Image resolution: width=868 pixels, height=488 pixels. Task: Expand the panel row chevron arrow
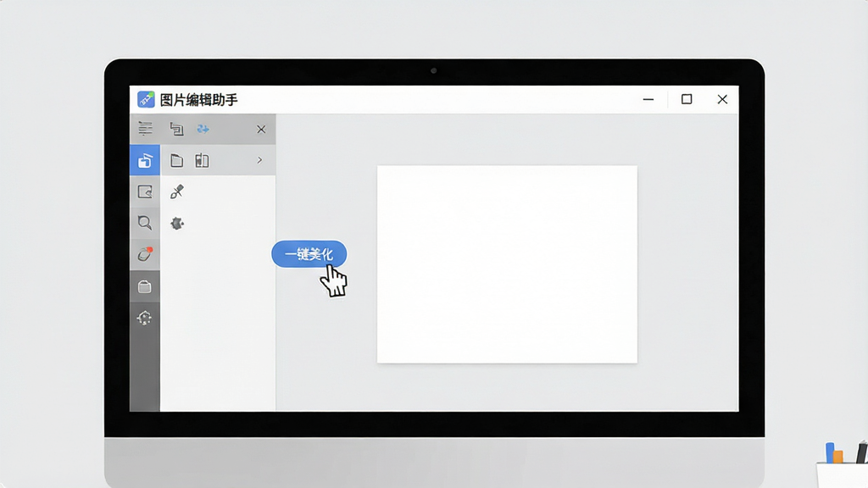tap(259, 160)
